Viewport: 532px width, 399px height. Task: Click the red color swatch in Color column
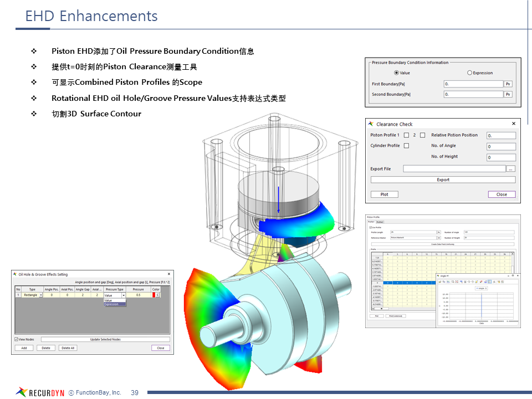point(154,295)
